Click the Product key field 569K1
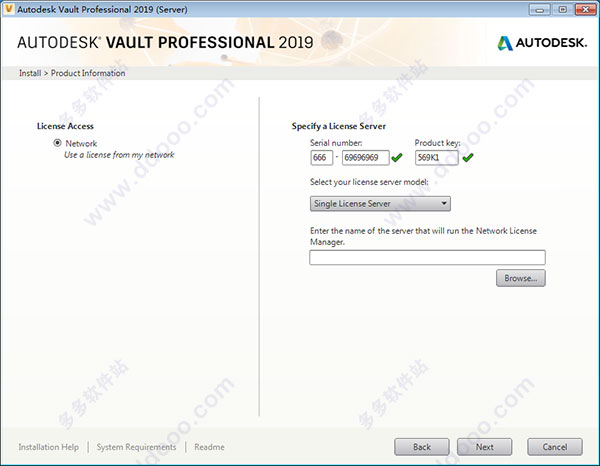 click(437, 158)
